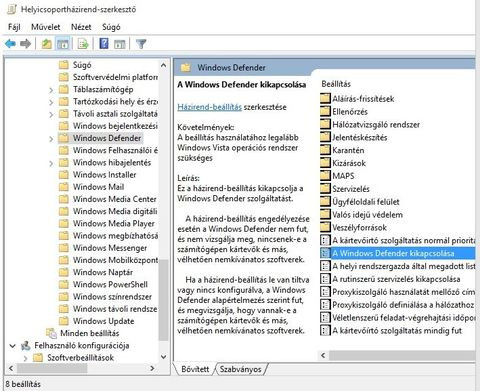
Task: Select the Súgó folder in tree
Action: pos(75,65)
